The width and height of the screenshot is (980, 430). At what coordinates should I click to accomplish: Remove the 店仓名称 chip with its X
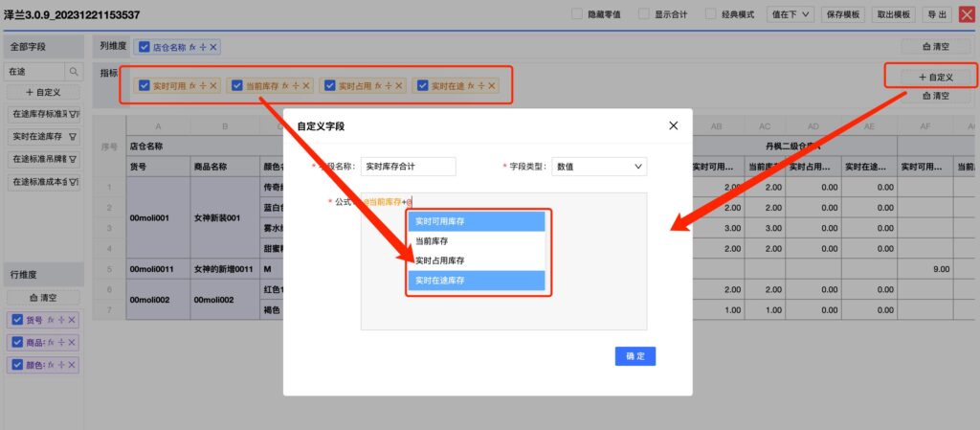pos(213,47)
